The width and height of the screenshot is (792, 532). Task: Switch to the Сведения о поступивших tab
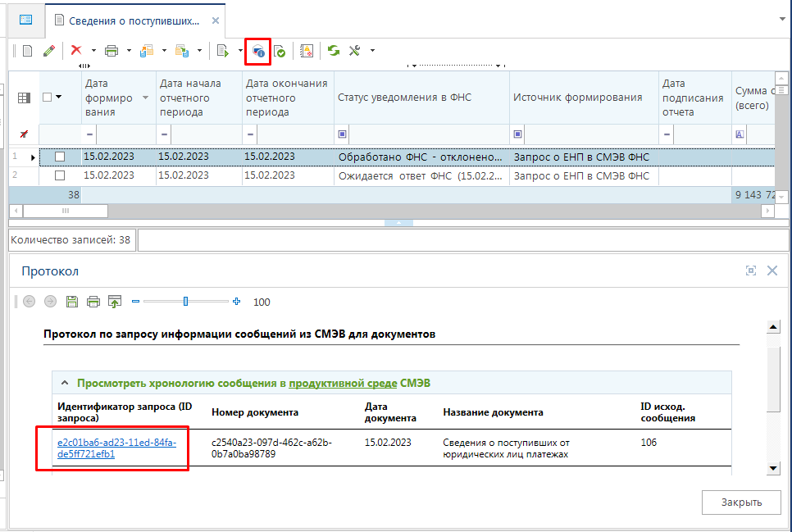tap(134, 20)
